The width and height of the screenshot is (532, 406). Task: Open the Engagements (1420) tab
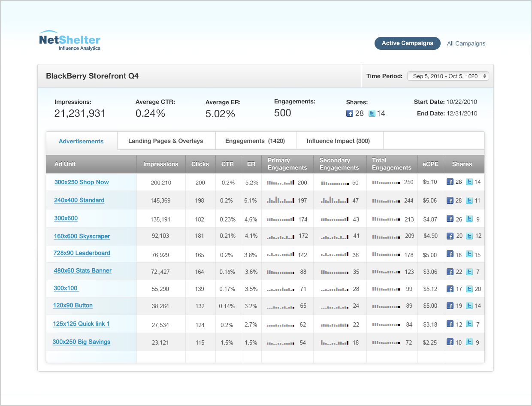point(255,141)
